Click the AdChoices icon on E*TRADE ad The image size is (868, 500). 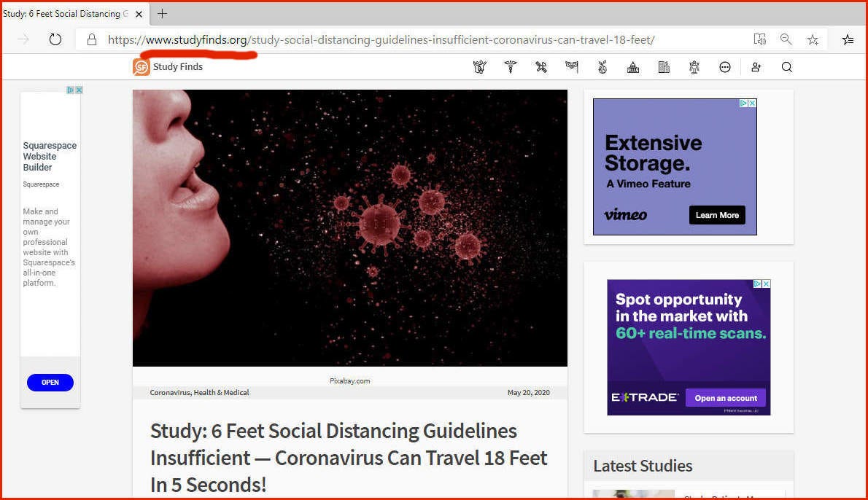[x=758, y=284]
